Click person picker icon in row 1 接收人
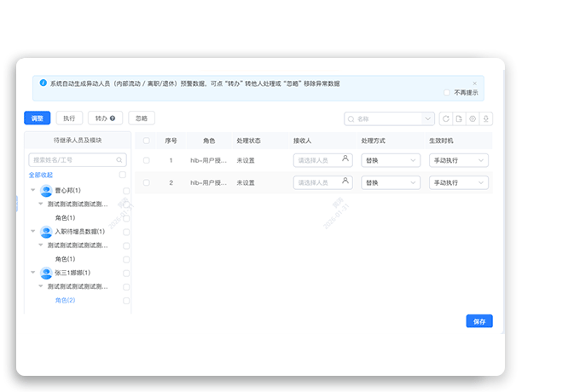Screen dimensions: 568x392 coord(345,159)
